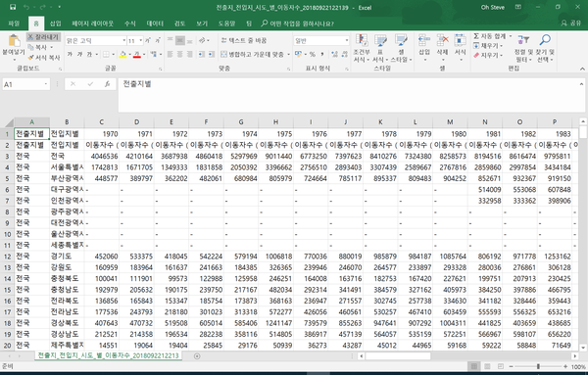Open the Insert (삽입) ribbon tab
588x375 pixels.
(x=56, y=23)
